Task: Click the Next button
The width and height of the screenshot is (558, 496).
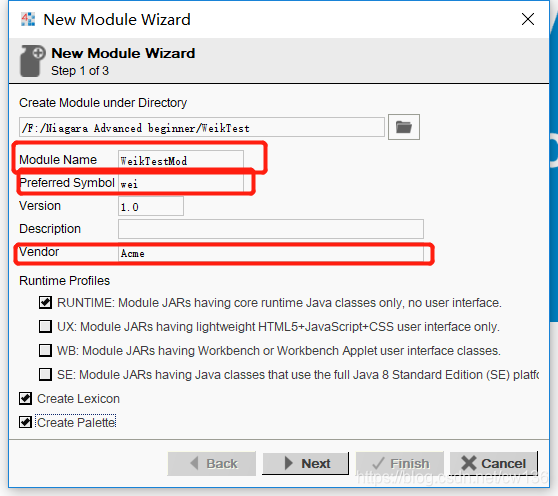Action: click(306, 464)
